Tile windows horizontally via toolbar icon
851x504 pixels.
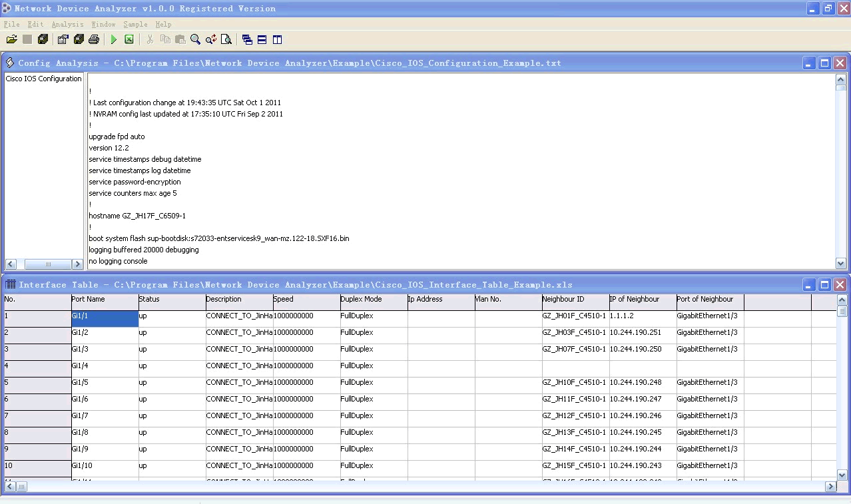(262, 40)
